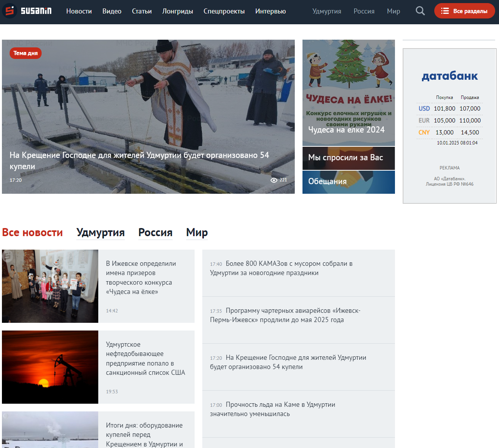Switch to Россия news tab
This screenshot has height=448, width=499.
155,233
